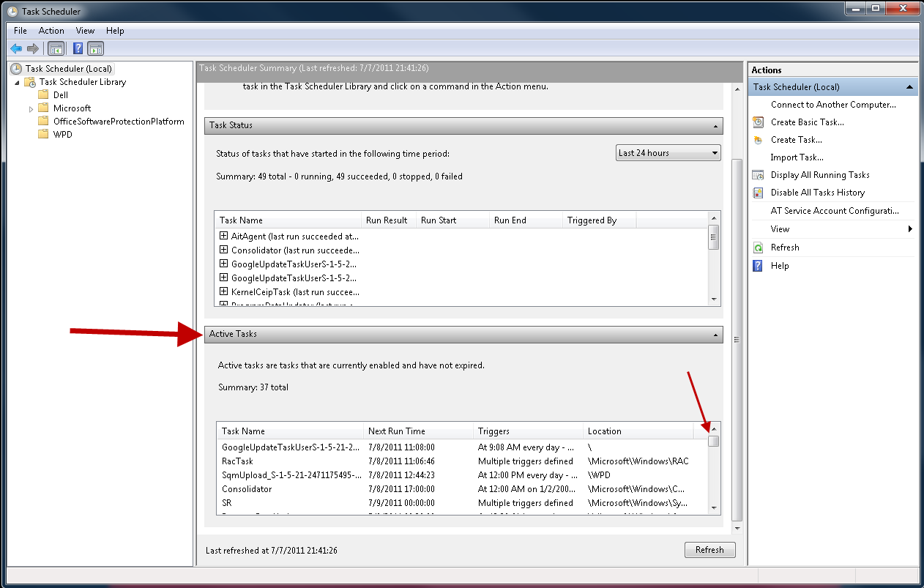The width and height of the screenshot is (924, 588).
Task: Select the RacTask active task row
Action: (x=462, y=461)
